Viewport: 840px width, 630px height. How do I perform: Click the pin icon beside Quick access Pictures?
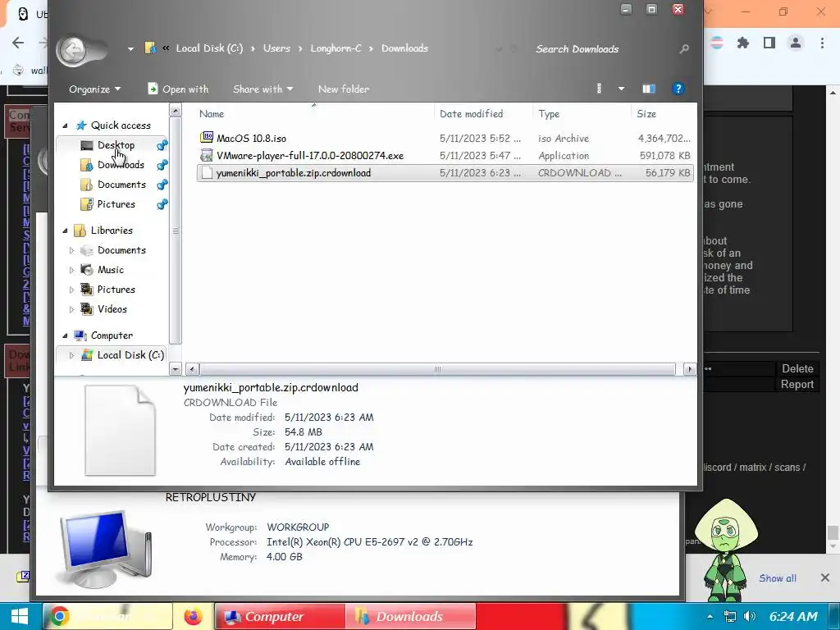[162, 204]
